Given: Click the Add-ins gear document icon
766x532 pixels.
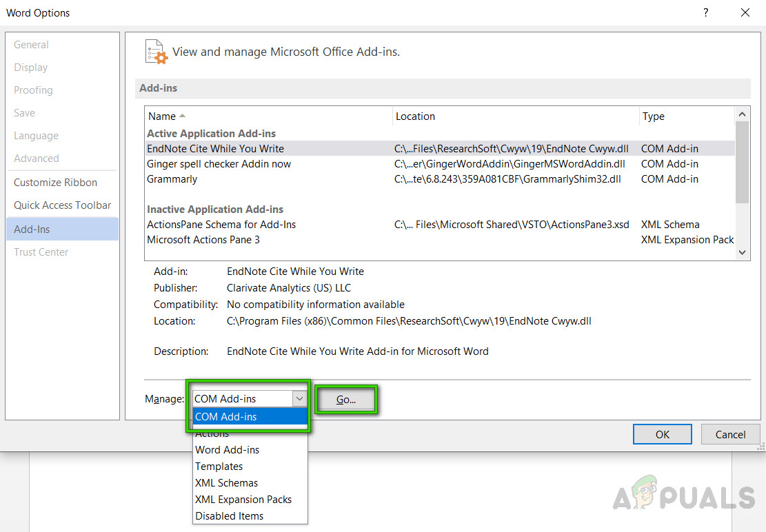Looking at the screenshot, I should pos(157,52).
